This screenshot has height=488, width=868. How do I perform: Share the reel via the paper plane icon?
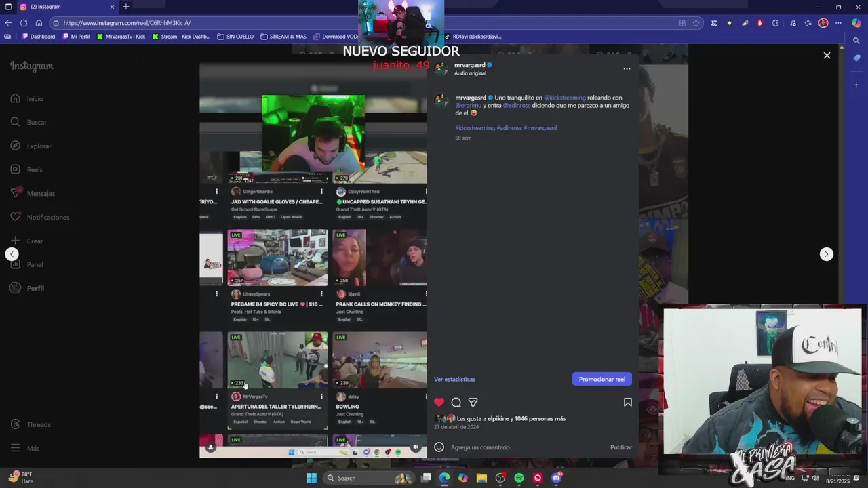coord(473,403)
